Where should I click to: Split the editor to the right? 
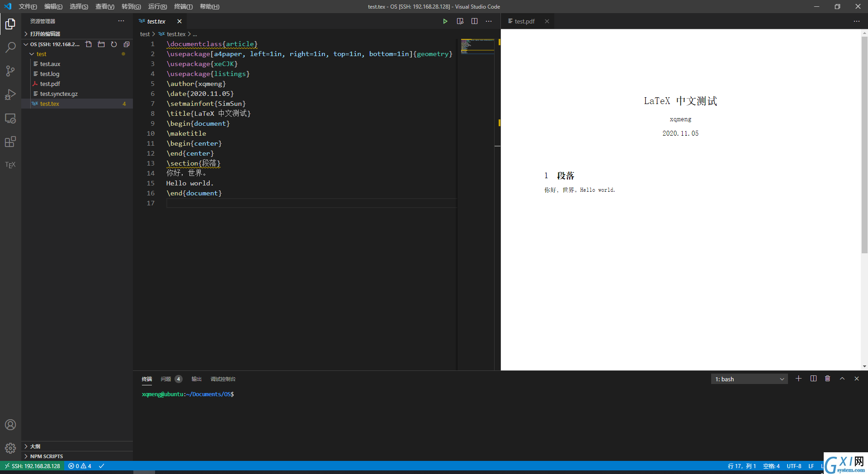pyautogui.click(x=474, y=21)
